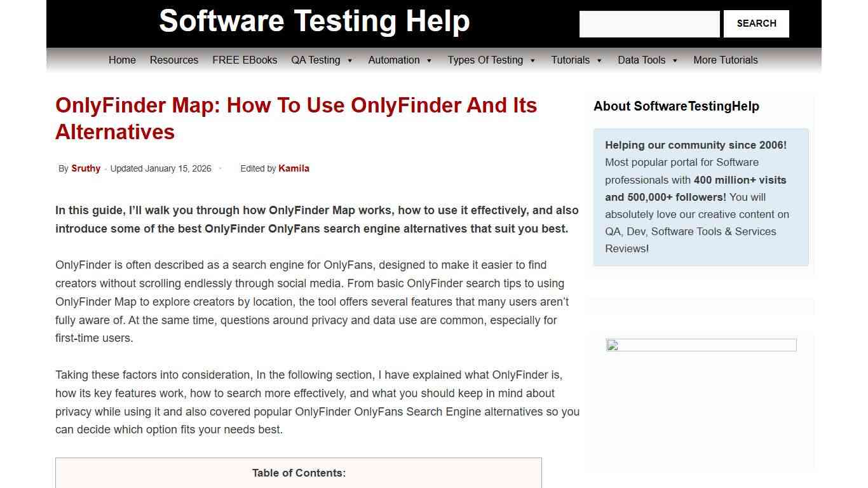Viewport: 868px width, 488px height.
Task: Open editor Kamila's profile link
Action: point(294,168)
